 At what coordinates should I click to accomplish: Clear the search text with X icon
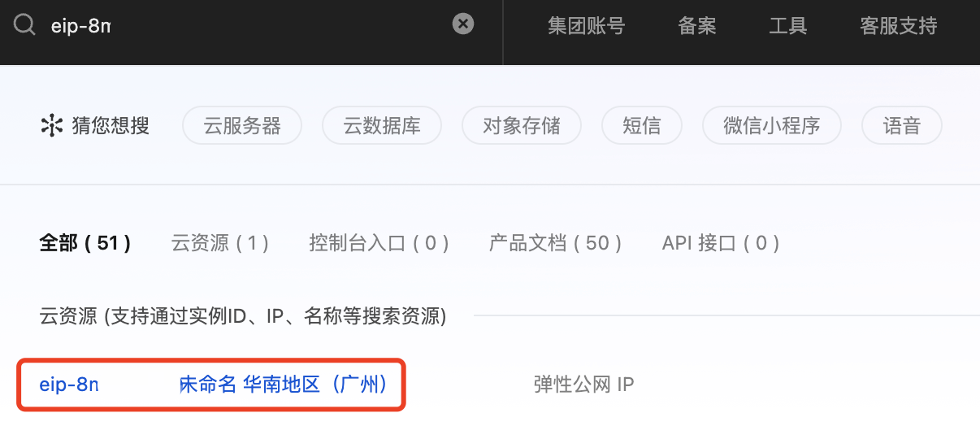coord(462,24)
